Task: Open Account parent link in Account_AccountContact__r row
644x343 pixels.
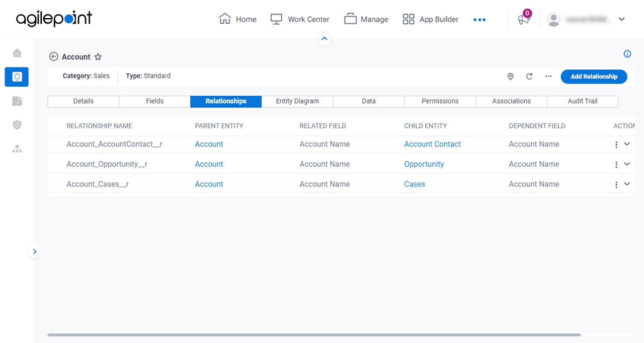Action: click(x=209, y=144)
